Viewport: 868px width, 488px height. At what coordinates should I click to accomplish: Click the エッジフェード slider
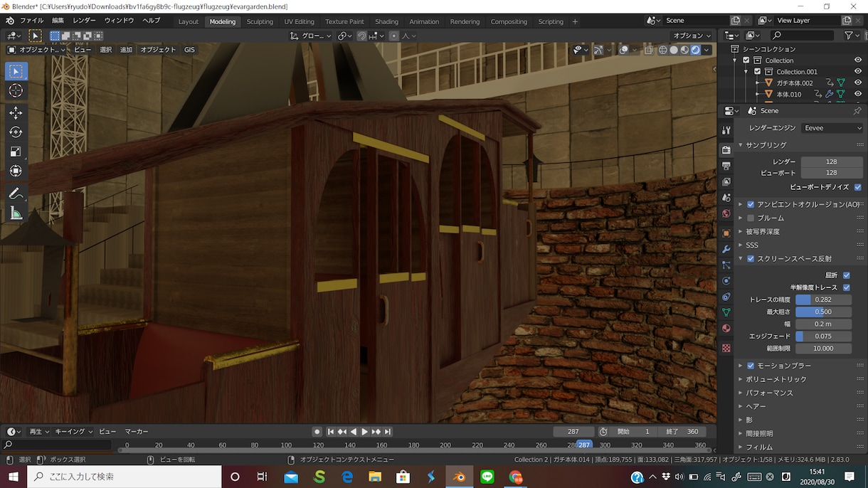[x=823, y=336]
